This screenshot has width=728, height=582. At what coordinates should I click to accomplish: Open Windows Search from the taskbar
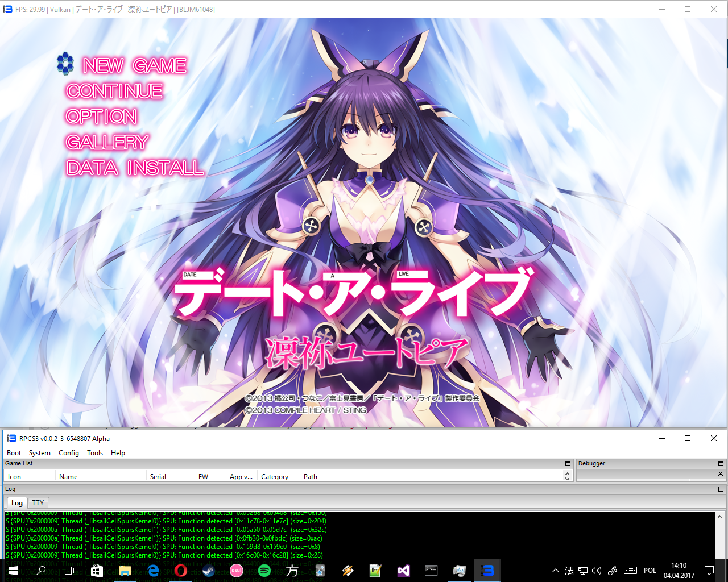[41, 571]
